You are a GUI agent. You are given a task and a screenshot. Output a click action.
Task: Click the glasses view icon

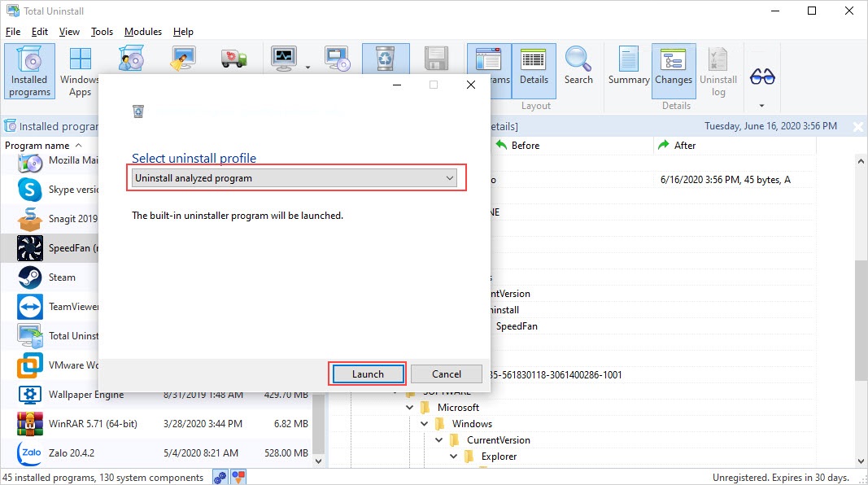[761, 77]
